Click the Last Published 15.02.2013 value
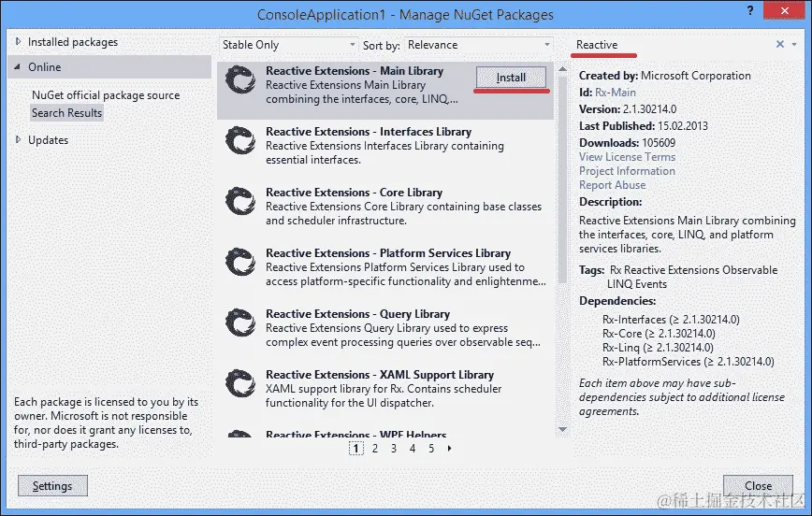The width and height of the screenshot is (812, 516). coord(683,126)
